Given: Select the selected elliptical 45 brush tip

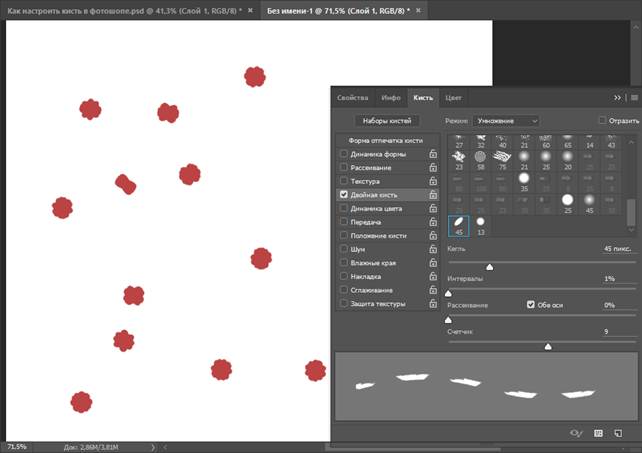Looking at the screenshot, I should pyautogui.click(x=459, y=226).
